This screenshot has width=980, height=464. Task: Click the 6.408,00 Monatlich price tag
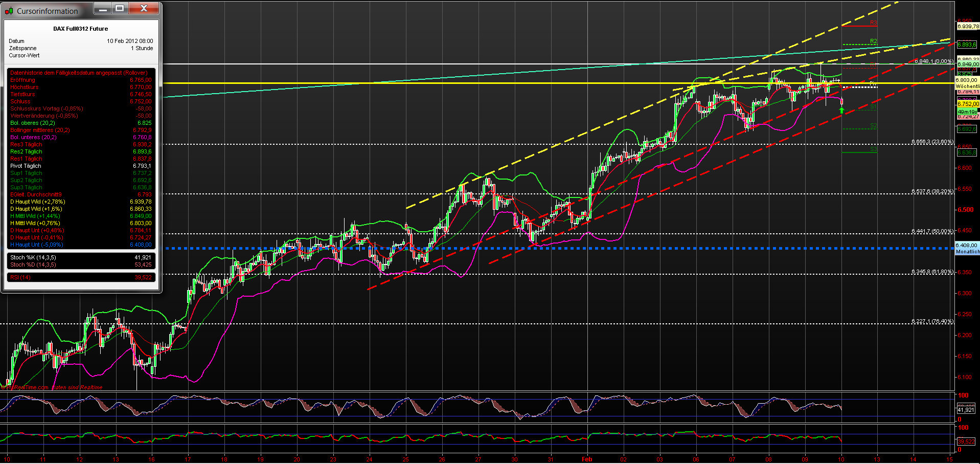pos(967,248)
